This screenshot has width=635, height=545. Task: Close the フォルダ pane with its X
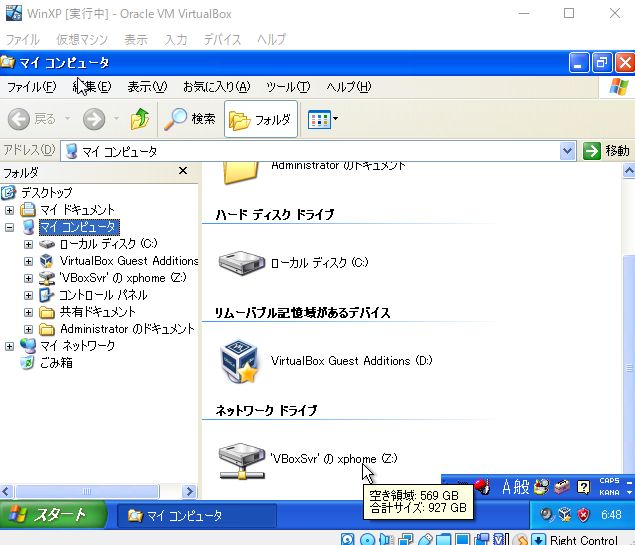click(x=183, y=171)
